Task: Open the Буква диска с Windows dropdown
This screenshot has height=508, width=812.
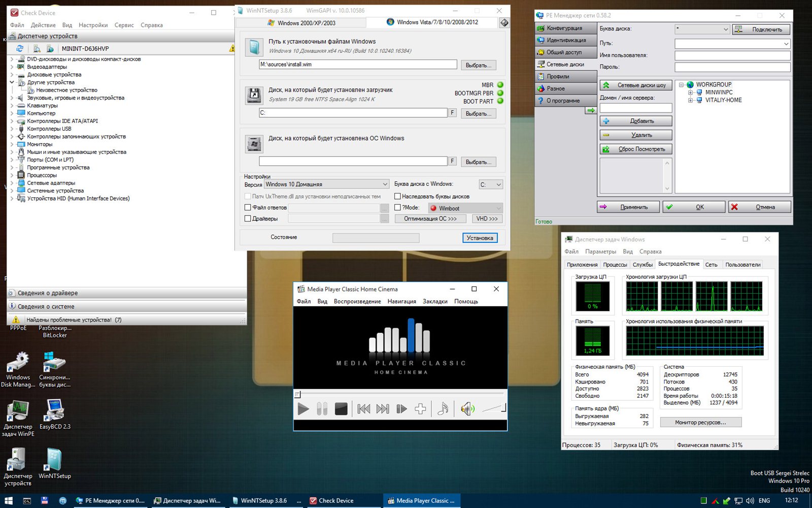Action: (491, 184)
